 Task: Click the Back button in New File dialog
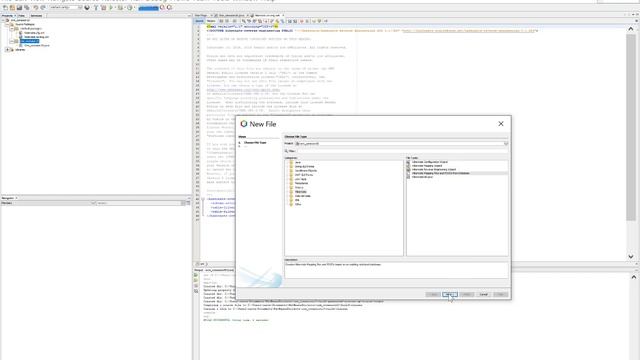click(433, 294)
